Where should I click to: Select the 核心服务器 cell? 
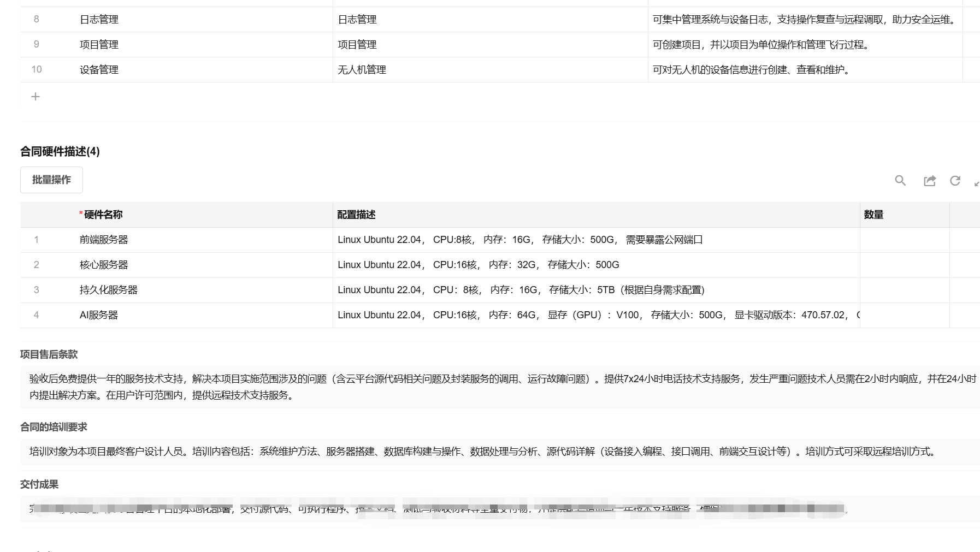(204, 265)
